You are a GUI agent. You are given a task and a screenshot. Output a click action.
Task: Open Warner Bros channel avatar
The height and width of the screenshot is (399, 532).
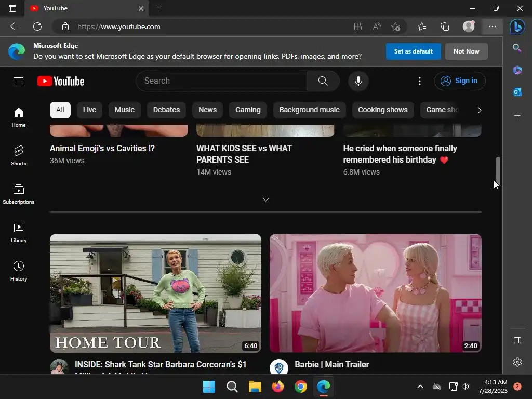pyautogui.click(x=279, y=367)
